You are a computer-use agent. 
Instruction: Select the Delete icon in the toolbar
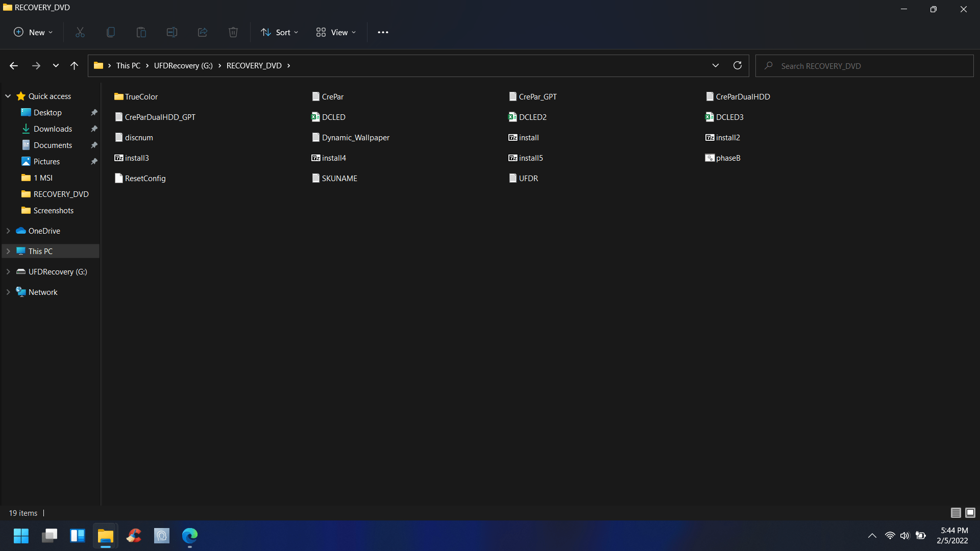pos(233,32)
